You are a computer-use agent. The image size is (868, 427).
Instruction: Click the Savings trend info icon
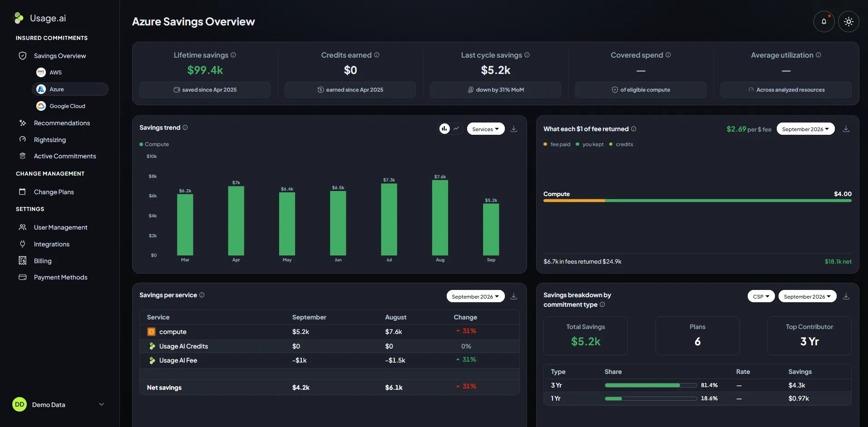[x=185, y=128]
